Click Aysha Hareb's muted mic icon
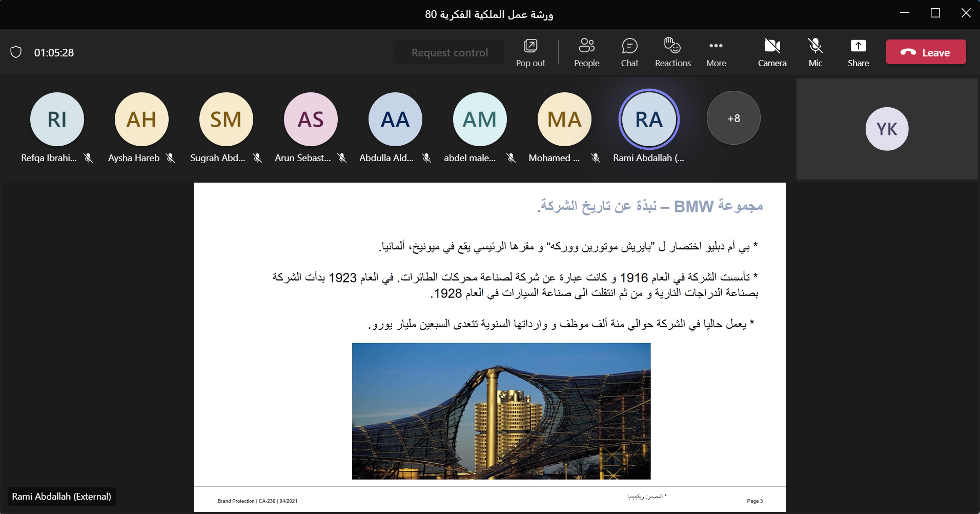The width and height of the screenshot is (980, 514). [x=170, y=158]
